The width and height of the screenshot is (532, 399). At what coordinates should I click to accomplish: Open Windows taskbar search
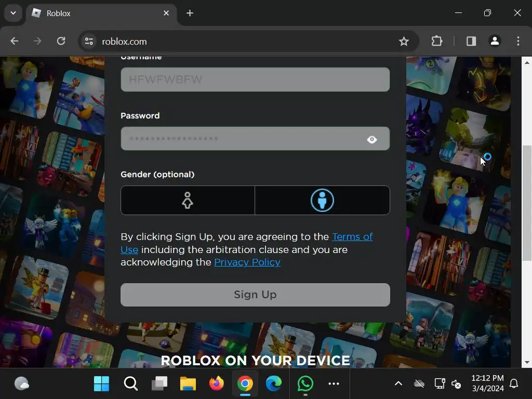[130, 384]
